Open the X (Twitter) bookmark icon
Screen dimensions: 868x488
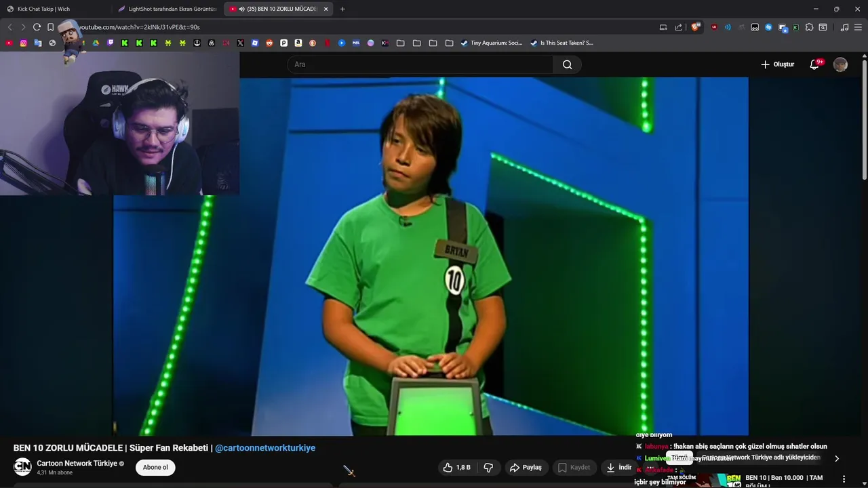tap(240, 43)
